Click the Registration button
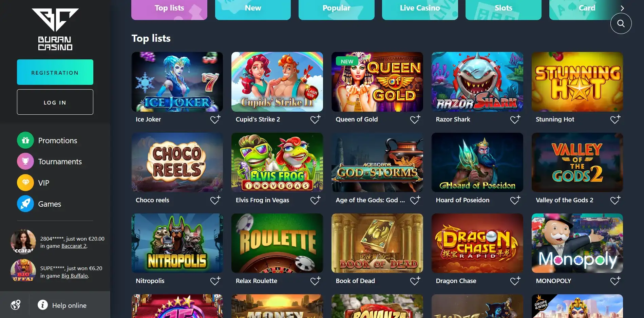Screen dimensions: 644x318 pos(55,72)
